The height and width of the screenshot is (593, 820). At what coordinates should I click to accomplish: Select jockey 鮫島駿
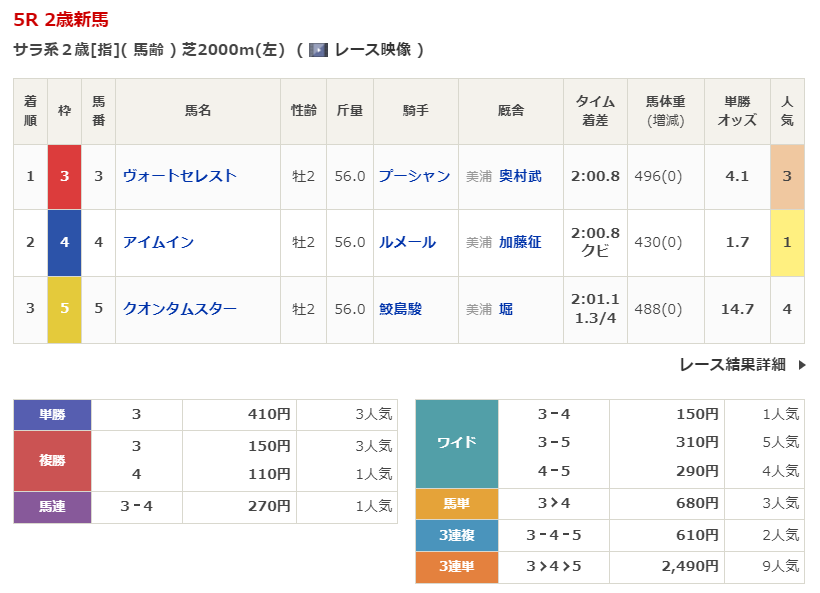click(400, 309)
